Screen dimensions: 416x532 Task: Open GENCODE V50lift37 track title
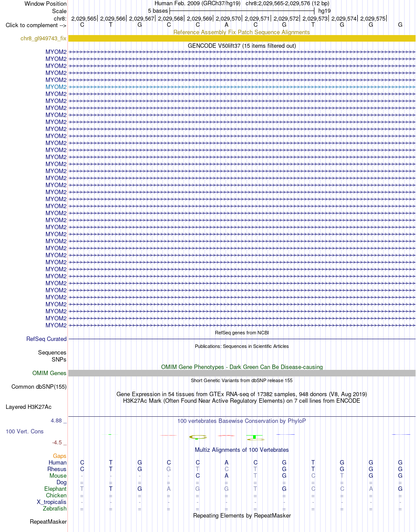242,46
